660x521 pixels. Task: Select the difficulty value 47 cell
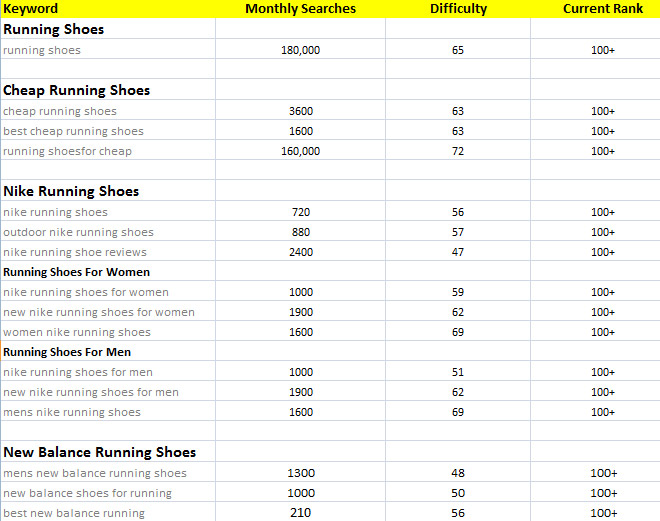point(458,252)
